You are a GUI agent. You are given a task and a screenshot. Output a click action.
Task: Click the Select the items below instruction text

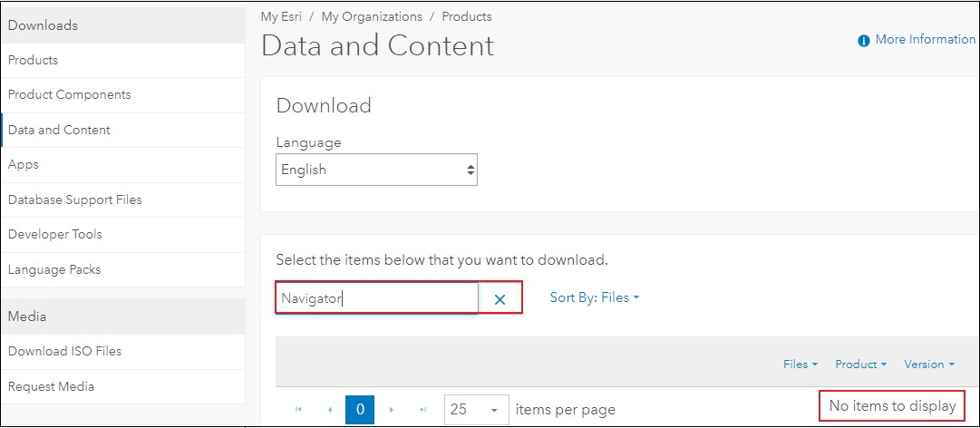click(441, 260)
